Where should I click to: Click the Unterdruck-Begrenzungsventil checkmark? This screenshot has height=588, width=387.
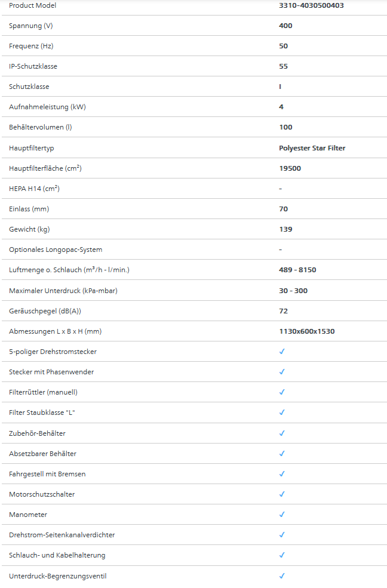282,575
